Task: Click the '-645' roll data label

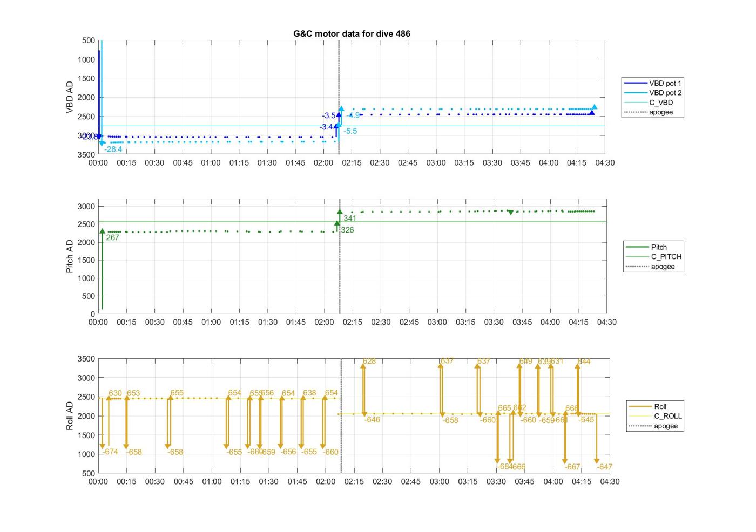Action: point(586,419)
